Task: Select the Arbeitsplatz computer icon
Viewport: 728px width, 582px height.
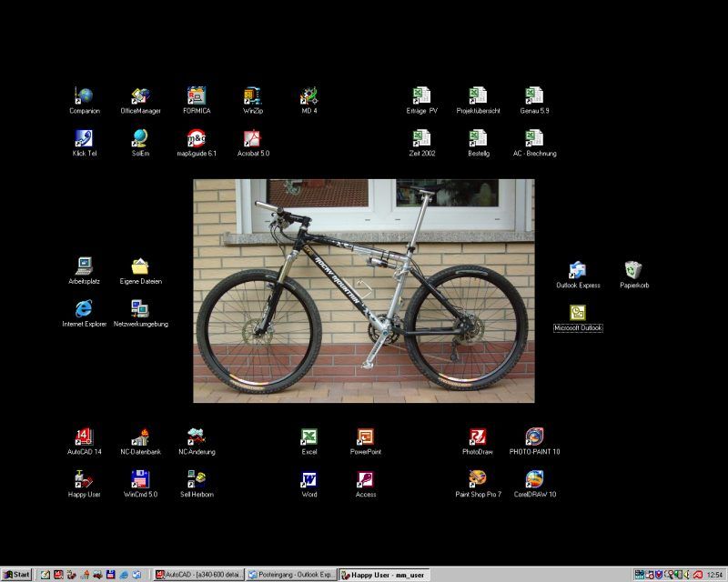Action: pos(84,267)
